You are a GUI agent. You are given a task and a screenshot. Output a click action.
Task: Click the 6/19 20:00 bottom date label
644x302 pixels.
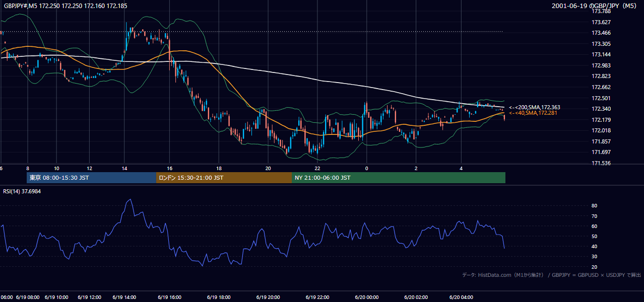[268, 297]
